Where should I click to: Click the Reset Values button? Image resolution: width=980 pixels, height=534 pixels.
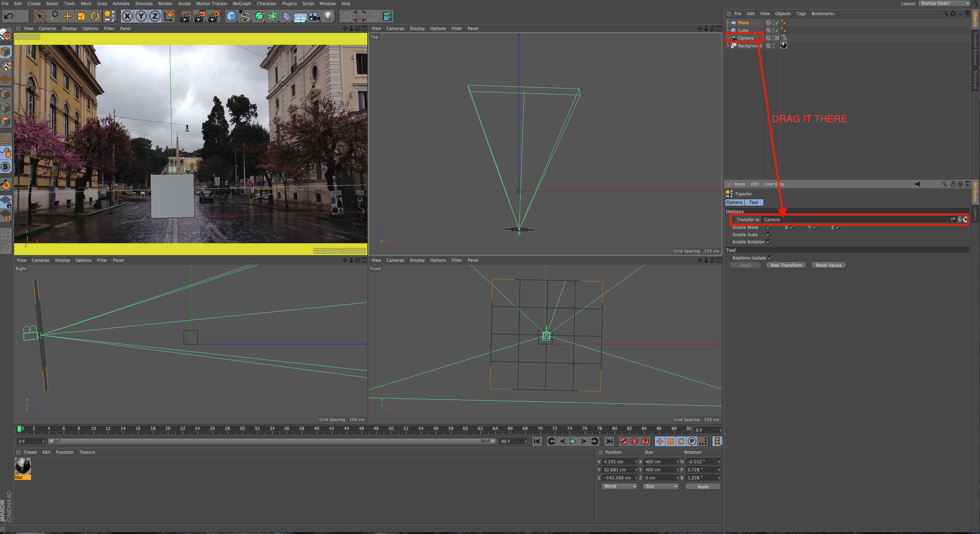(x=829, y=265)
